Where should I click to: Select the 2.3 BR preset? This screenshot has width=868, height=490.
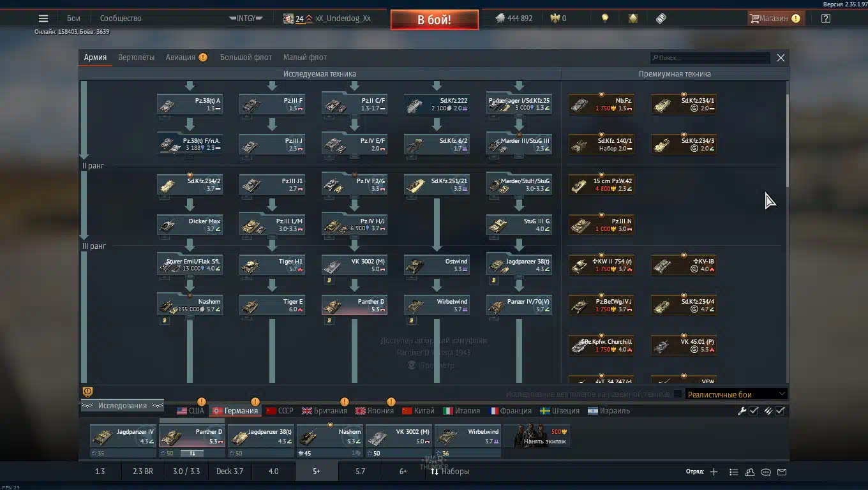point(143,471)
